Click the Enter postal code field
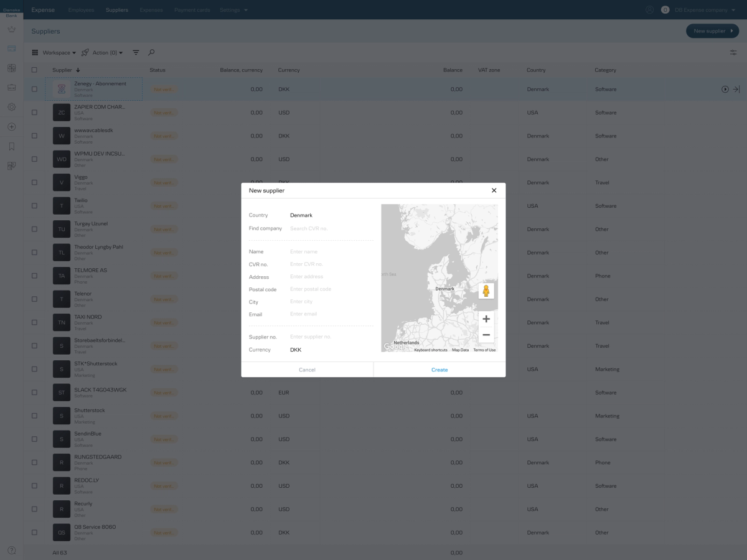This screenshot has height=560, width=747. pyautogui.click(x=331, y=289)
